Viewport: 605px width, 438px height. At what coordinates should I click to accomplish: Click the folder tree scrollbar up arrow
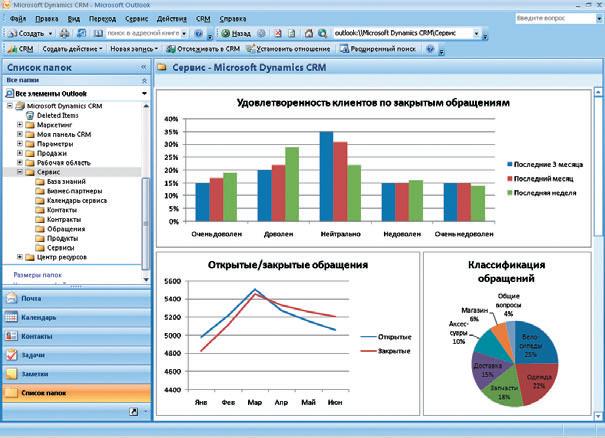tap(146, 106)
